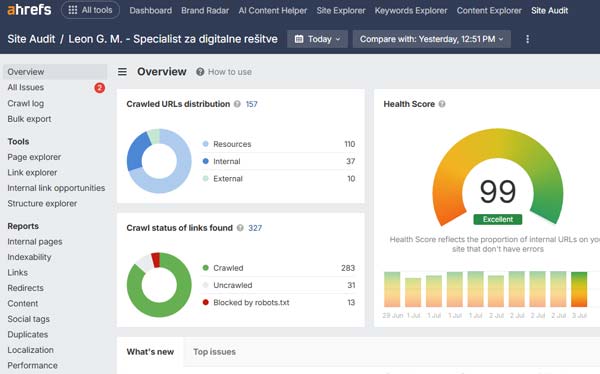This screenshot has width=600, height=374.
Task: Open Brand Radar in the top navigation
Action: [x=205, y=10]
